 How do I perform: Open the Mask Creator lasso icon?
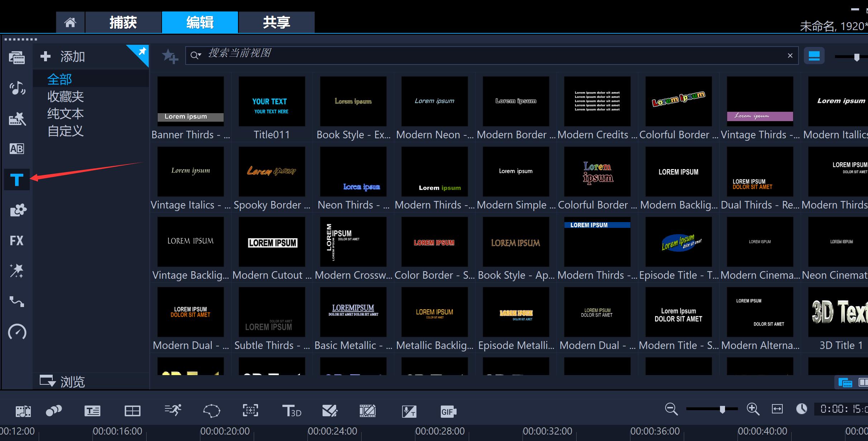pyautogui.click(x=211, y=411)
